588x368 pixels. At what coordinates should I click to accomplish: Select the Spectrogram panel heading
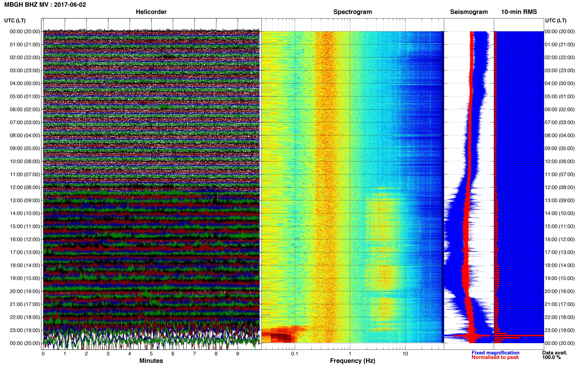tap(352, 12)
